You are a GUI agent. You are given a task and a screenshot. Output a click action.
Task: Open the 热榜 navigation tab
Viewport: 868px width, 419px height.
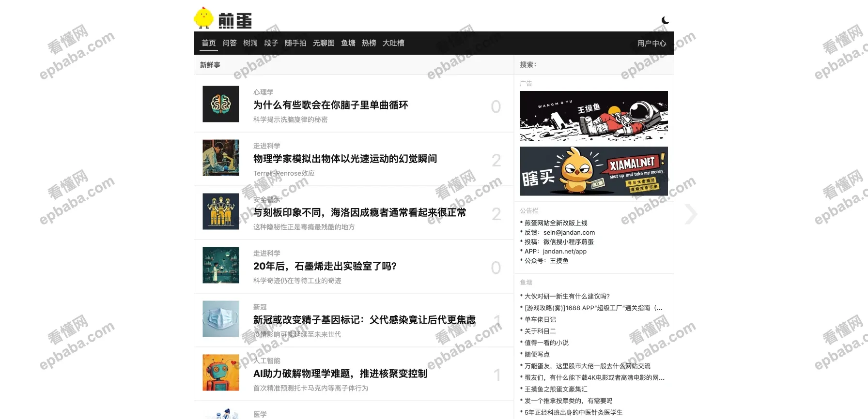(369, 43)
